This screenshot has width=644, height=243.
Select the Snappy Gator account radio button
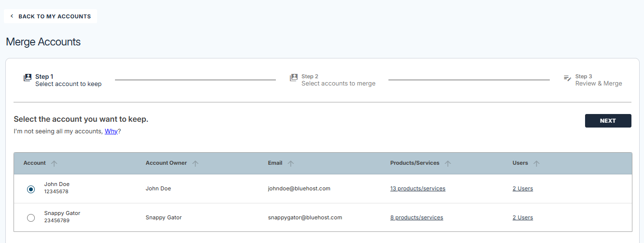coord(31,218)
